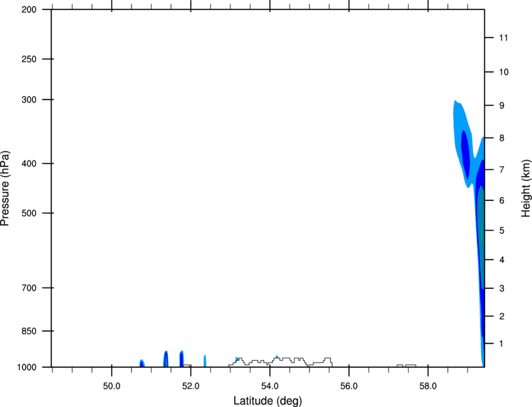Click the 1000 pressure tick label
The image size is (532, 407).
26,367
